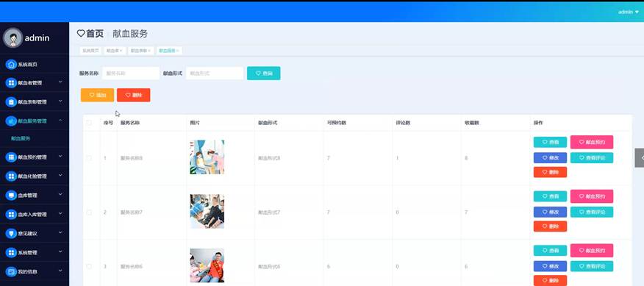Expand the 血库入库管理 menu chevron
Viewport: 644px width, 286px height.
pyautogui.click(x=60, y=214)
